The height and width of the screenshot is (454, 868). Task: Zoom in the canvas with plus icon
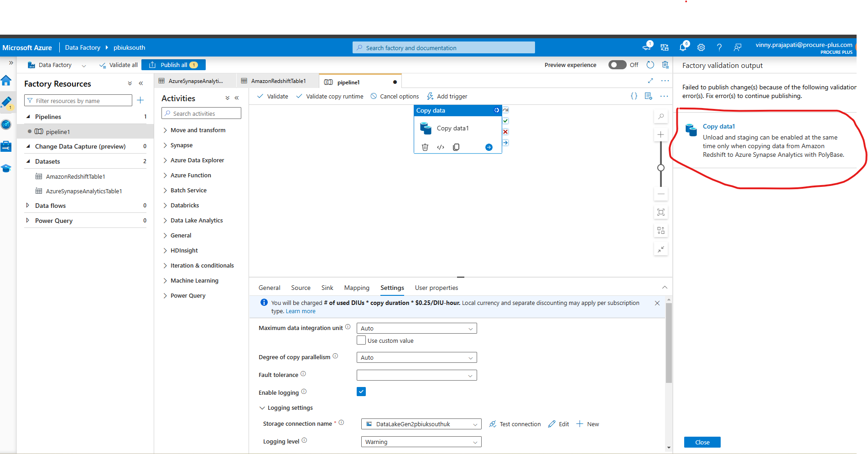661,134
